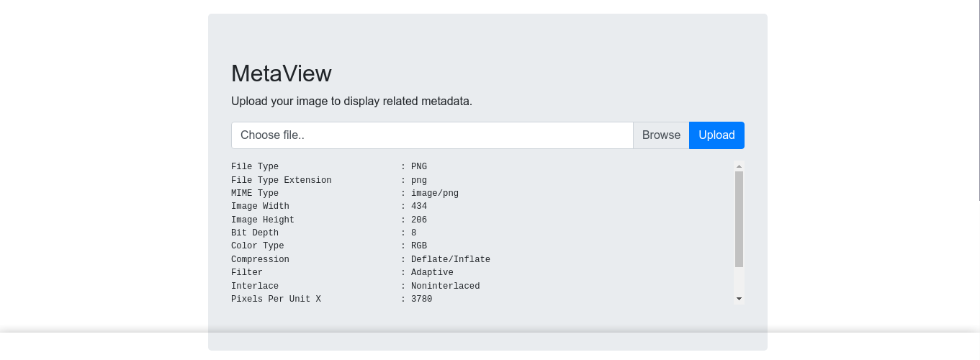Click the 'image/png' MIME type value
The height and width of the screenshot is (360, 980).
pyautogui.click(x=434, y=193)
